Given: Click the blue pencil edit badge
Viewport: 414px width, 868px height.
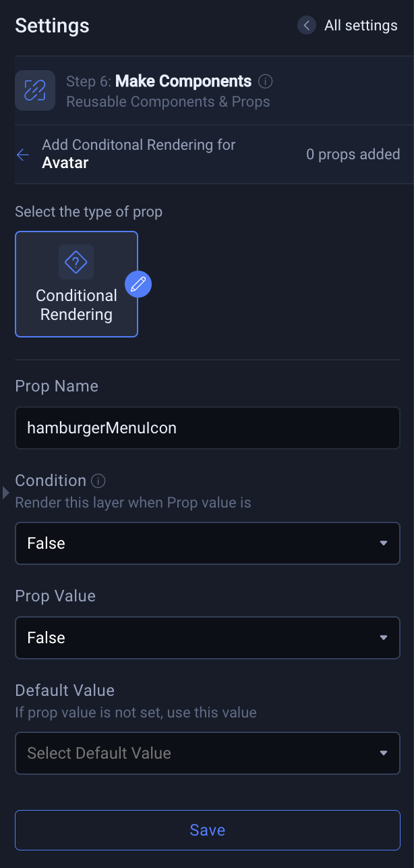Looking at the screenshot, I should coord(138,284).
